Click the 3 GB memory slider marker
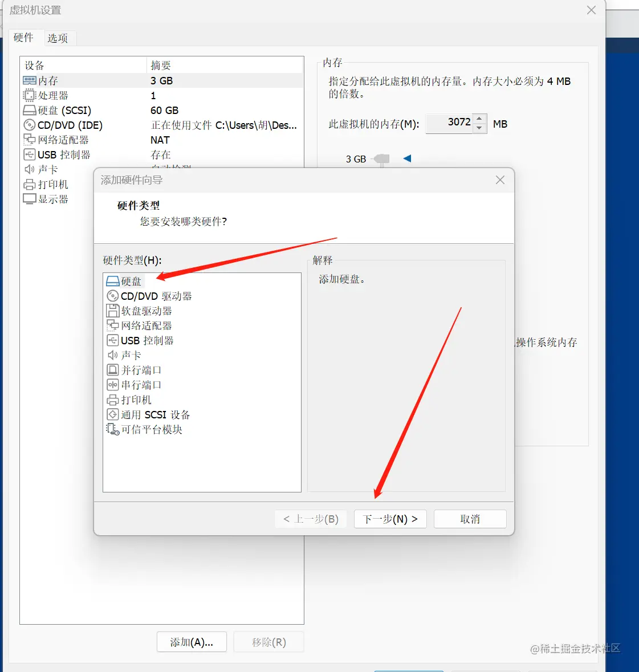Viewport: 639px width, 672px height. tap(381, 159)
